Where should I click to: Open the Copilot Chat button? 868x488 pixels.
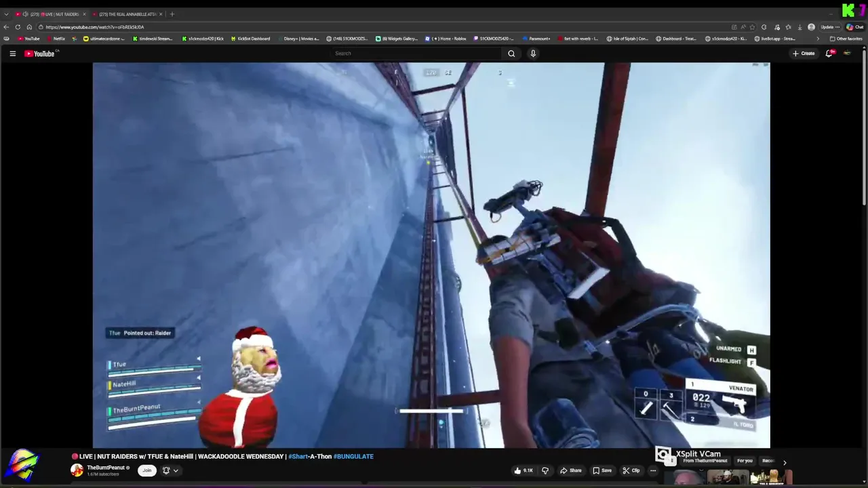click(x=854, y=27)
